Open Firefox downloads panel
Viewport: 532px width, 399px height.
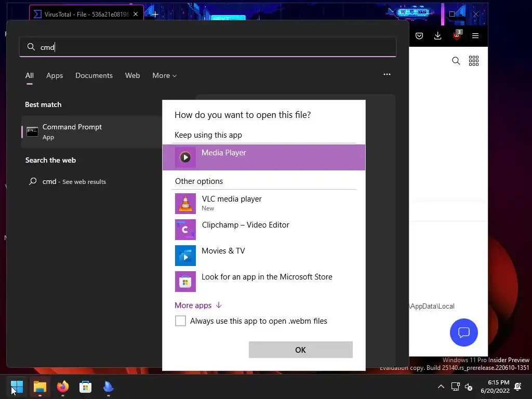point(437,36)
